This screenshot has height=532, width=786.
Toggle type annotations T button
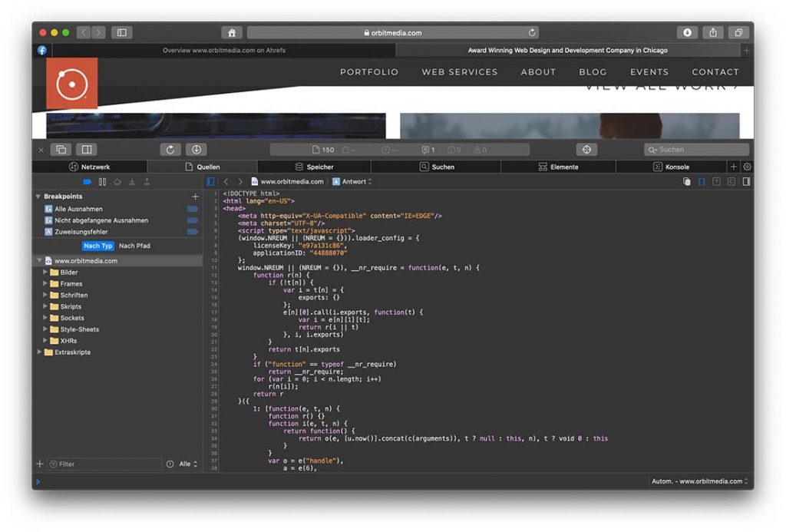(x=716, y=181)
